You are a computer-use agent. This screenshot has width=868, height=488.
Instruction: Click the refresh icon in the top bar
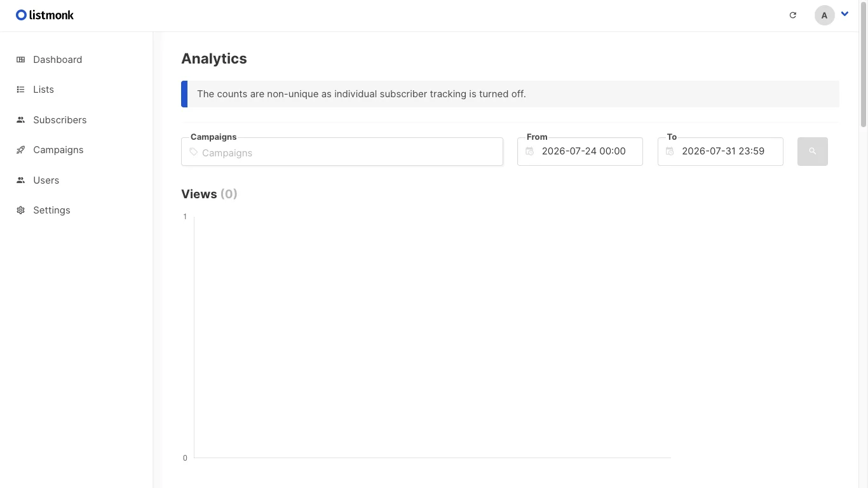(x=792, y=15)
